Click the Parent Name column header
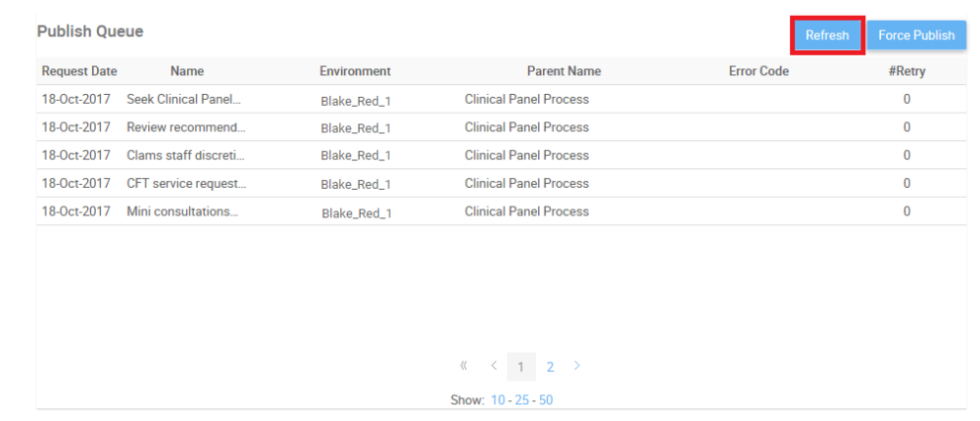 563,71
